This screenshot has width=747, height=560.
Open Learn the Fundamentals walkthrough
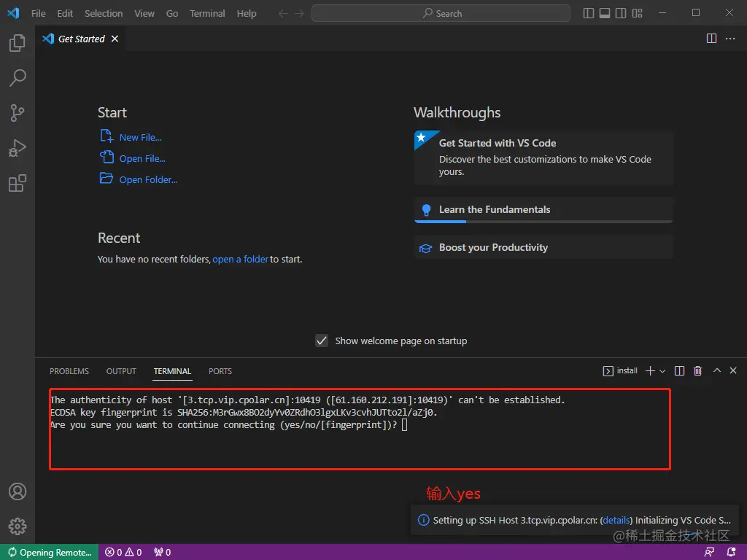click(x=543, y=210)
